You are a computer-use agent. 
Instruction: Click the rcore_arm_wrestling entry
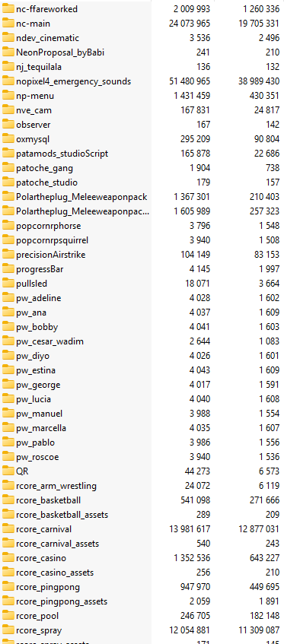point(142,486)
